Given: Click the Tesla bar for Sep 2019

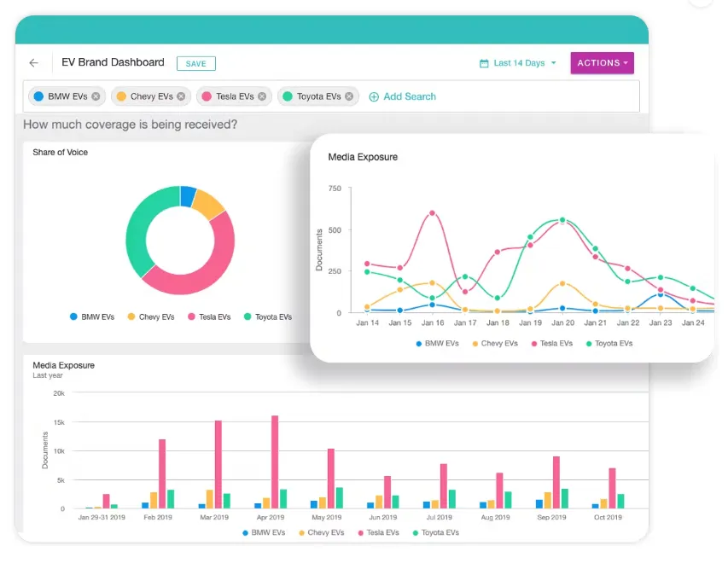Looking at the screenshot, I should coord(556,483).
